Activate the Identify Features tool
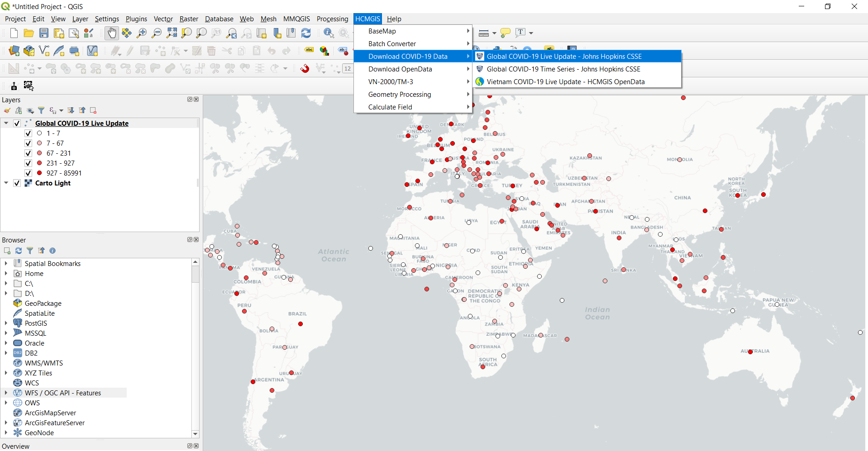Image resolution: width=868 pixels, height=451 pixels. click(329, 33)
